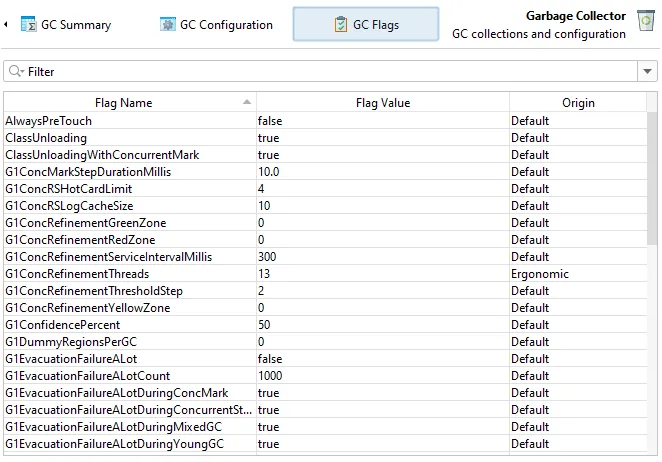
Task: Click the true value for ClassUnloading
Action: tap(269, 138)
